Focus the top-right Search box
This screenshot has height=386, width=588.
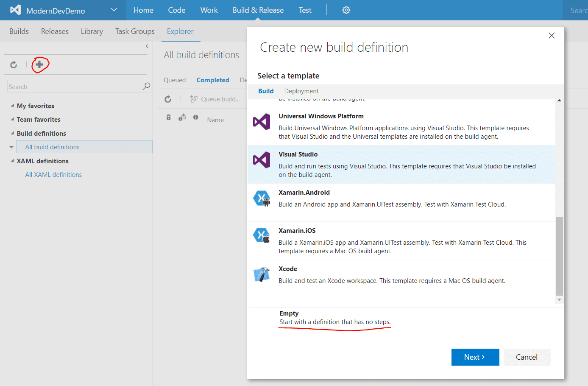[575, 10]
